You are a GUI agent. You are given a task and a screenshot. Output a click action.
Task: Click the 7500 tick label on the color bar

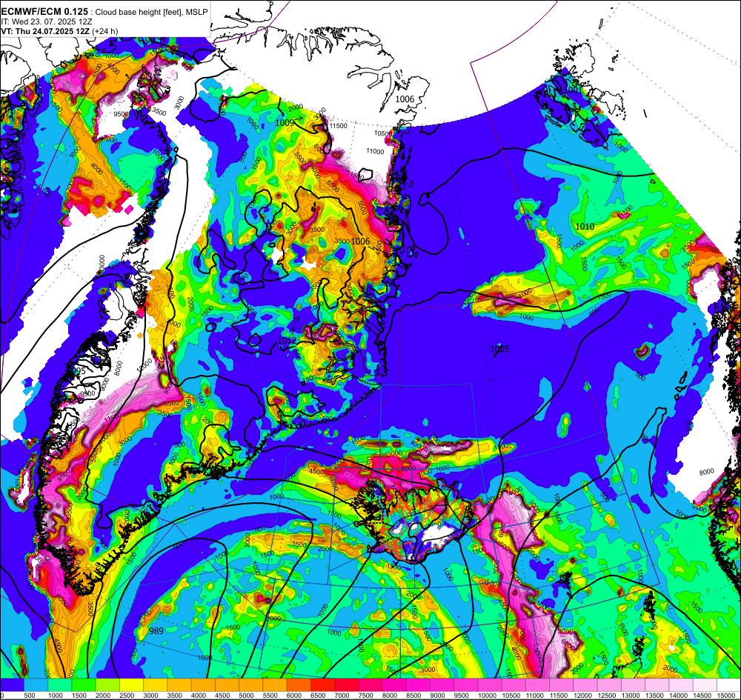pos(366,696)
